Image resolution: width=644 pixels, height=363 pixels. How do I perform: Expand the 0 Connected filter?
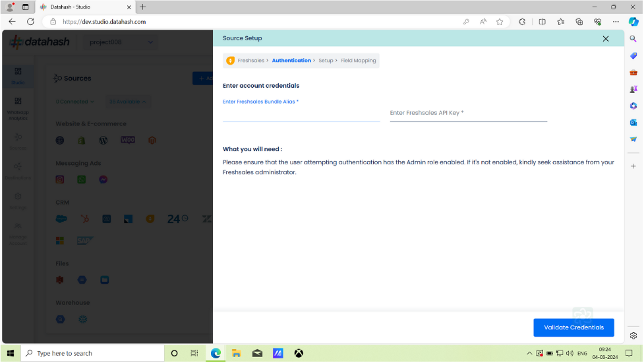coord(74,102)
